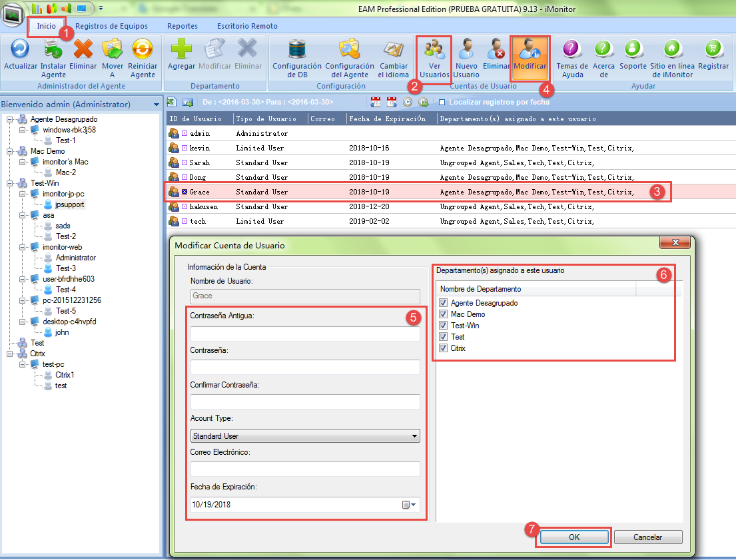This screenshot has width=736, height=560.
Task: Select the admin Administrator row
Action: pos(451,133)
